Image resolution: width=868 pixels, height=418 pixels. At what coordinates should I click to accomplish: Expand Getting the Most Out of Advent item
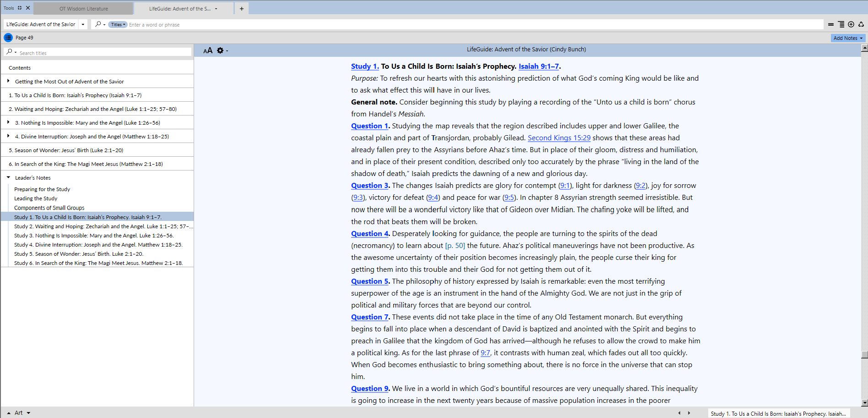(8, 81)
